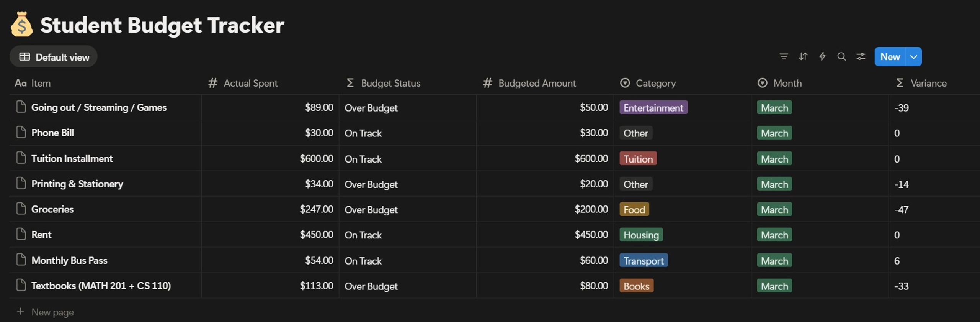Open the Budgeted Amount column header menu
The width and height of the screenshot is (980, 322).
(x=545, y=83)
